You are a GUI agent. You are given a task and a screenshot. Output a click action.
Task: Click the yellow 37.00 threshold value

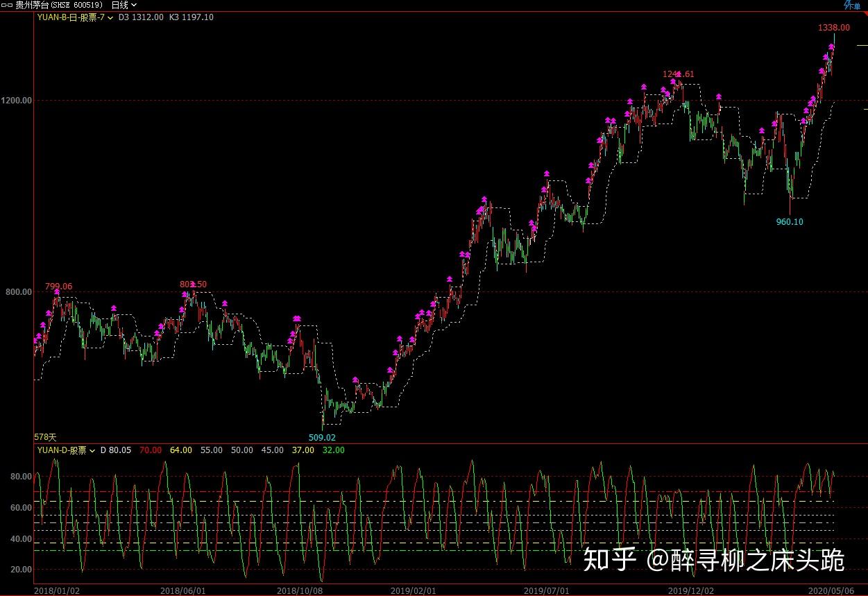click(x=303, y=450)
